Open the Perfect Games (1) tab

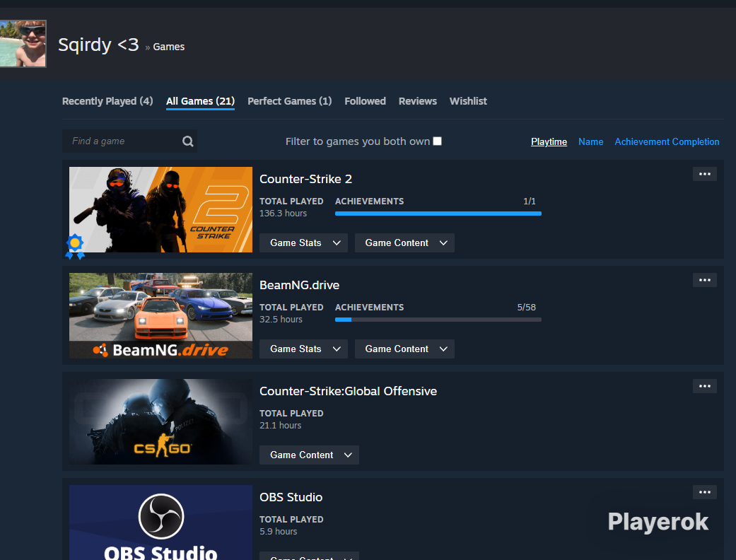pyautogui.click(x=290, y=101)
